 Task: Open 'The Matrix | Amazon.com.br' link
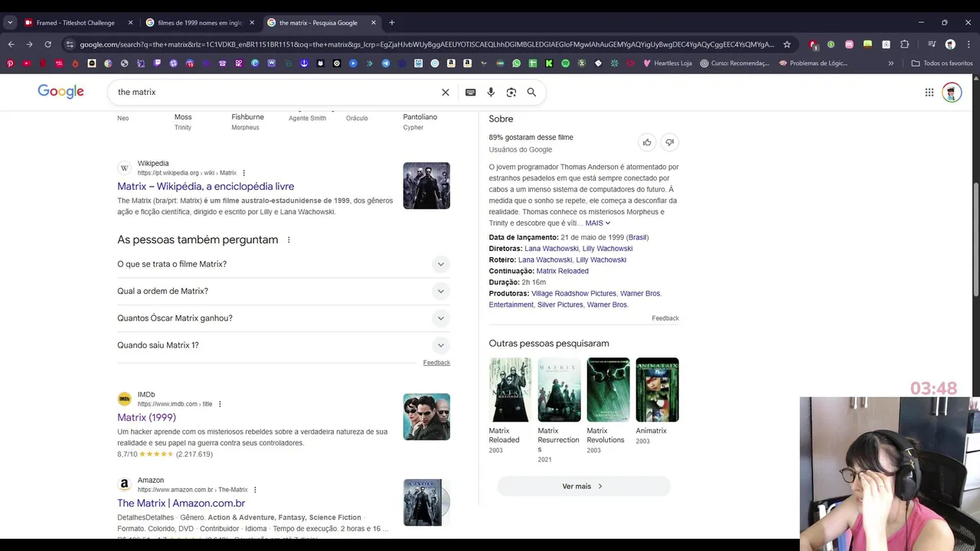point(181,504)
